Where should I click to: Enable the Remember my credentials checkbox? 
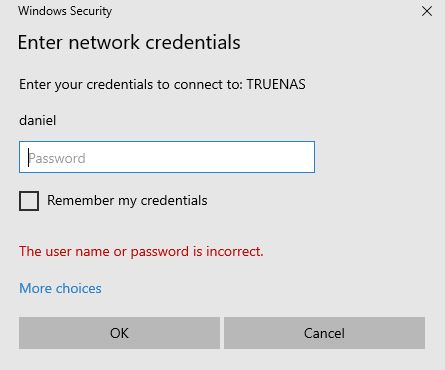coord(29,201)
